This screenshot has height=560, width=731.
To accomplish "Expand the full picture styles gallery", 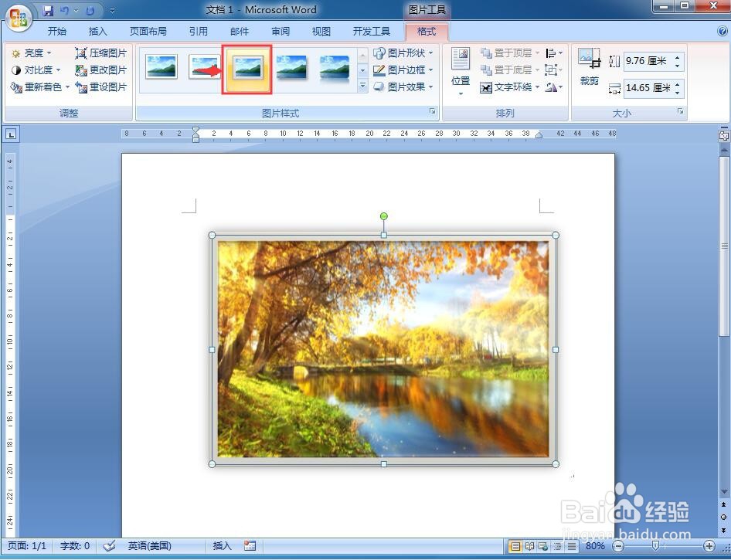I will 362,86.
